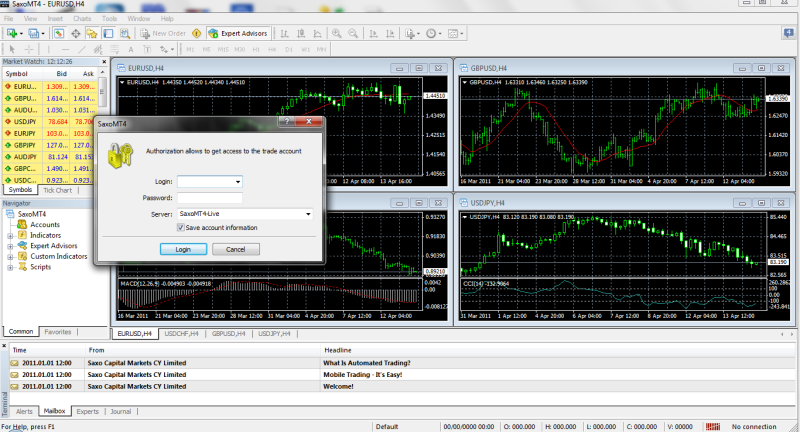Click Cancel in the login dialog
The image size is (800, 432).
(x=236, y=249)
